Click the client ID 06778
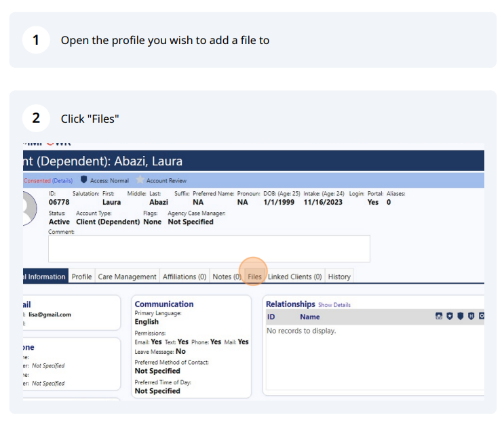This screenshot has width=504, height=425. (59, 202)
